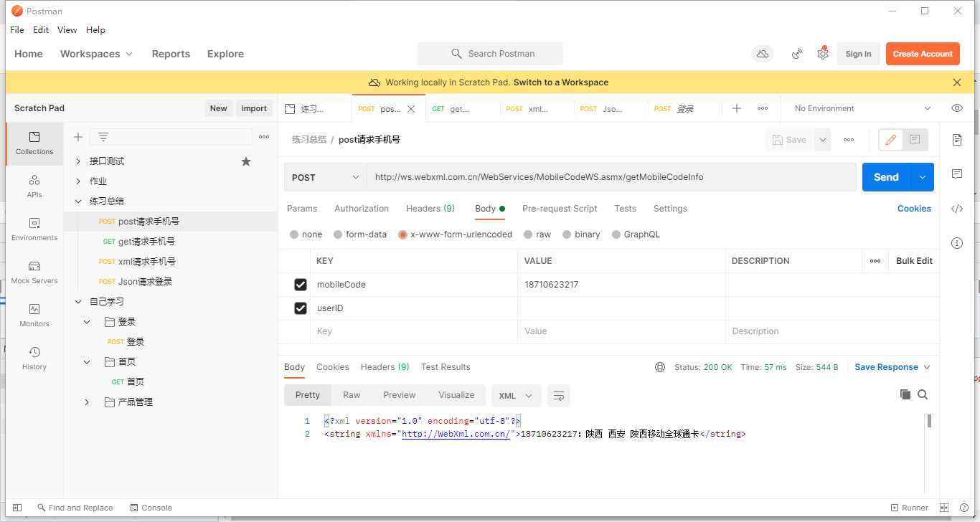Viewport: 980px width, 522px height.
Task: Dismiss the Scratch Pad warning banner
Action: click(957, 82)
